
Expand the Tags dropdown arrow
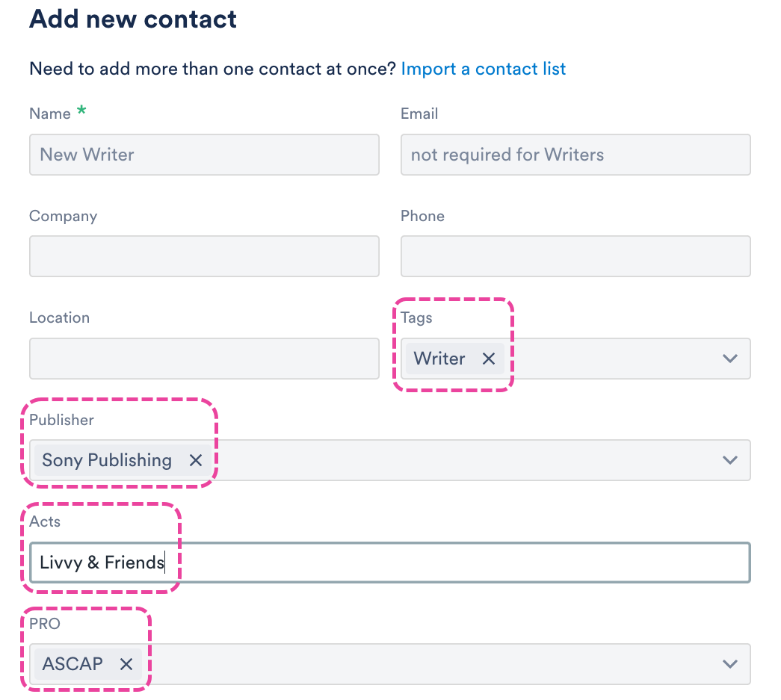[730, 359]
